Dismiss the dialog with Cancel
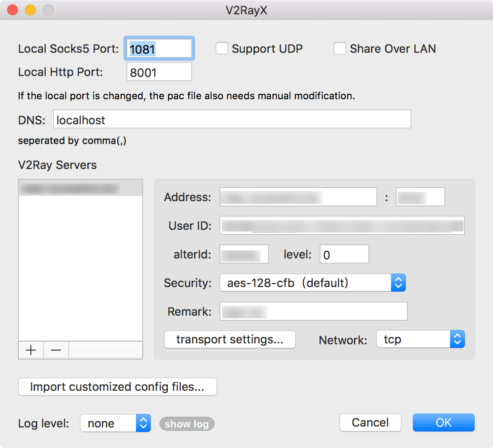Screen dimensions: 493x448 coord(370,422)
